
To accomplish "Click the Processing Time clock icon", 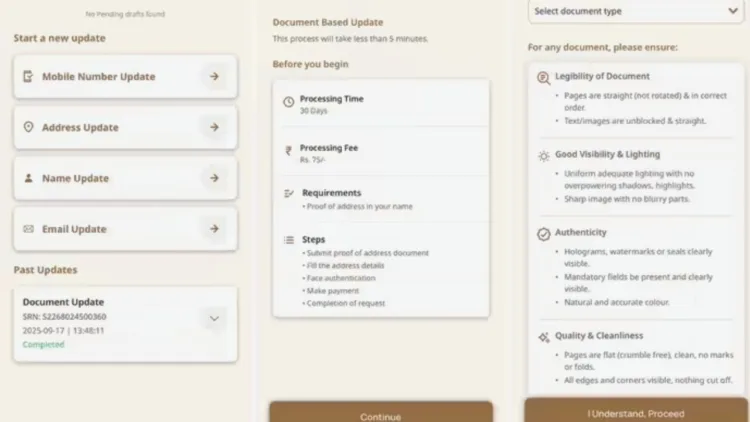I will 288,101.
